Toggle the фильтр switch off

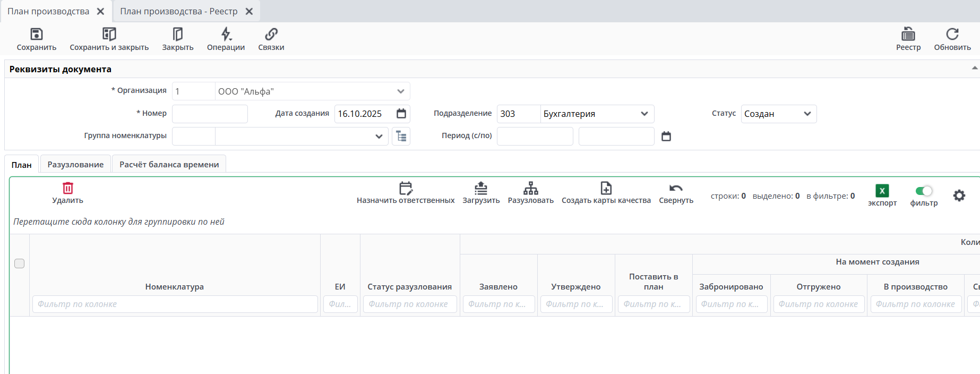click(x=924, y=191)
